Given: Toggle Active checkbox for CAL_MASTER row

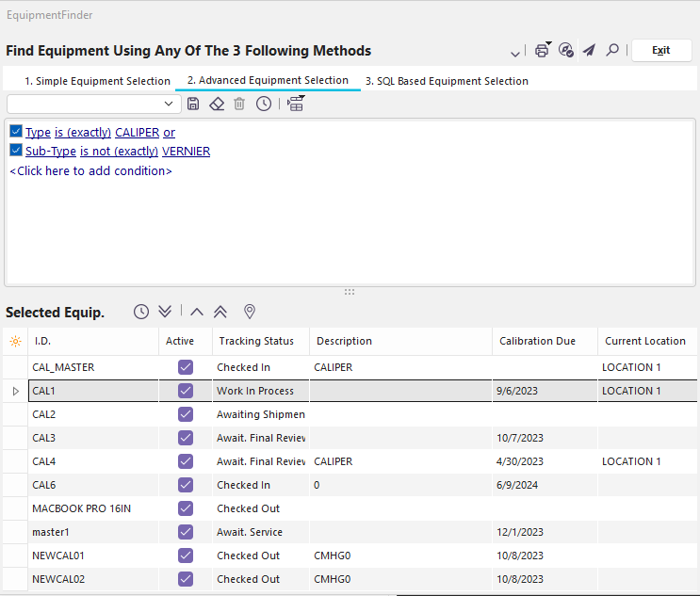Looking at the screenshot, I should point(186,367).
